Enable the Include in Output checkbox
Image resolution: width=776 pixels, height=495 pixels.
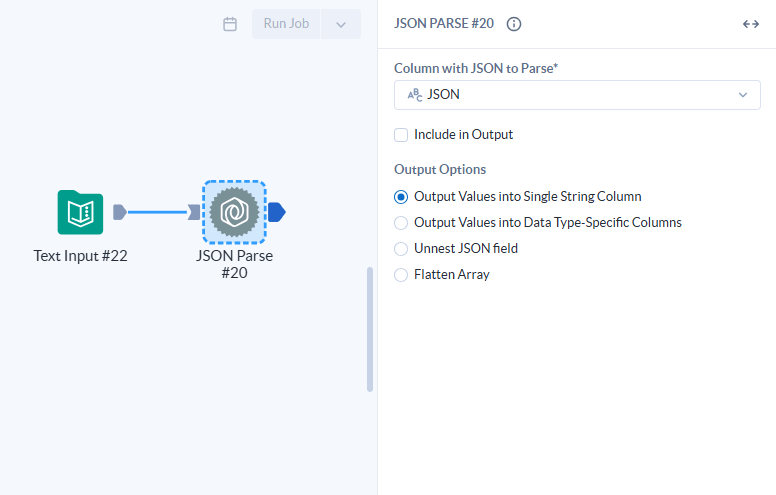point(401,134)
